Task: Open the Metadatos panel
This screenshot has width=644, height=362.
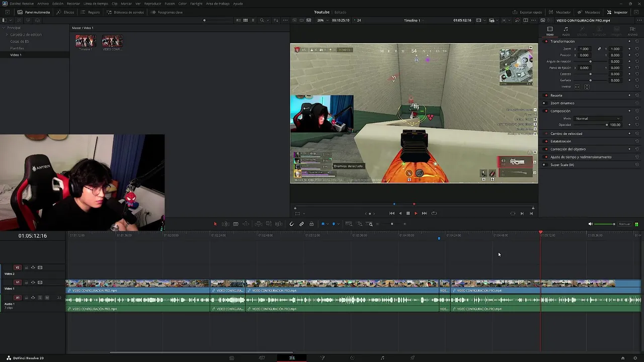Action: point(589,12)
